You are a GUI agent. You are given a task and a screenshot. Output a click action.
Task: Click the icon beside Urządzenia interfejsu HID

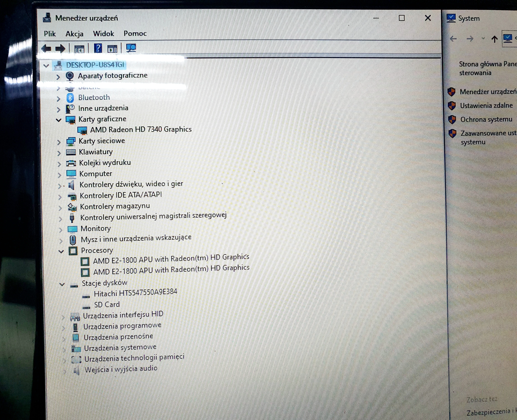coord(75,316)
